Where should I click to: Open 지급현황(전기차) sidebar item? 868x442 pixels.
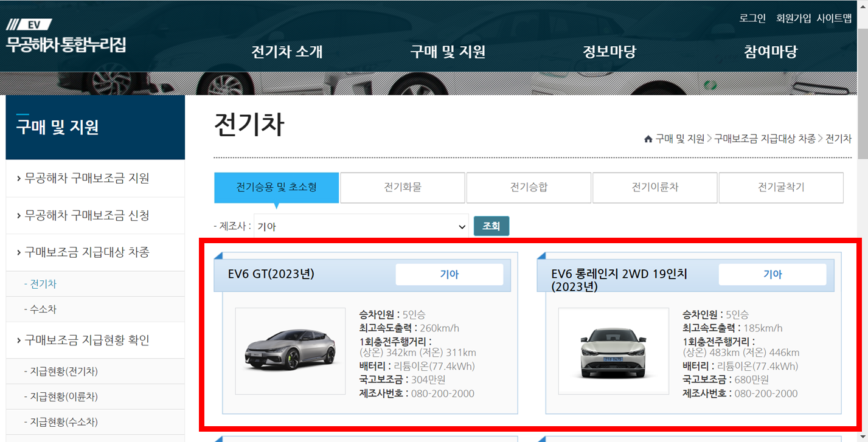(95, 371)
